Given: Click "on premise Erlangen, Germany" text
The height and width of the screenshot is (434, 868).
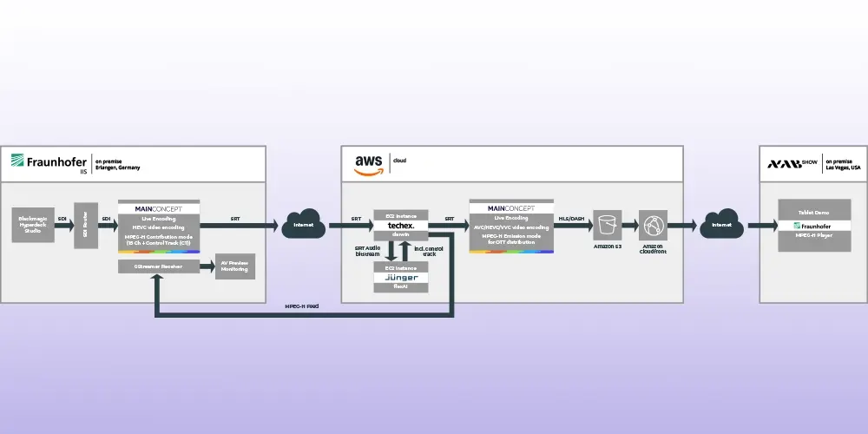Looking at the screenshot, I should (x=117, y=164).
